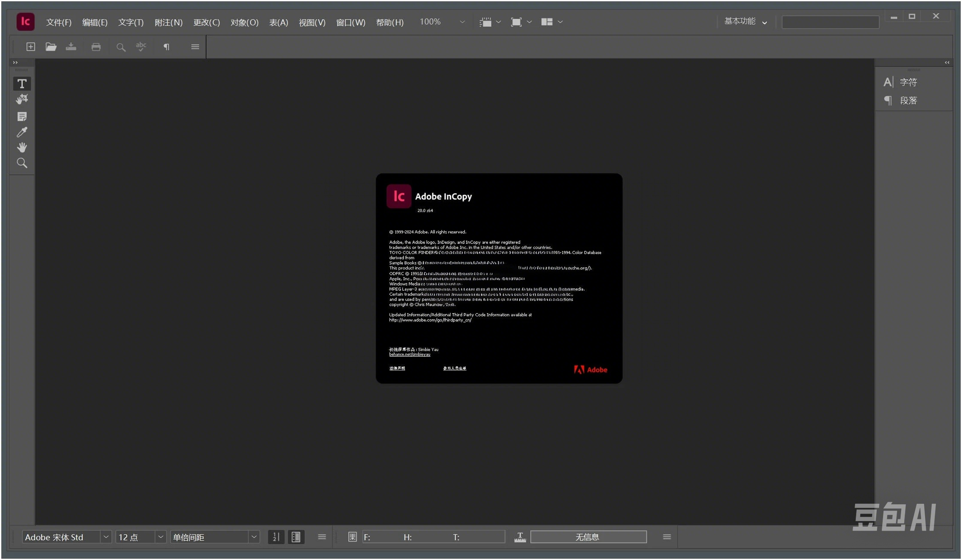
Task: Select the Type tool in the toolbox
Action: [22, 84]
